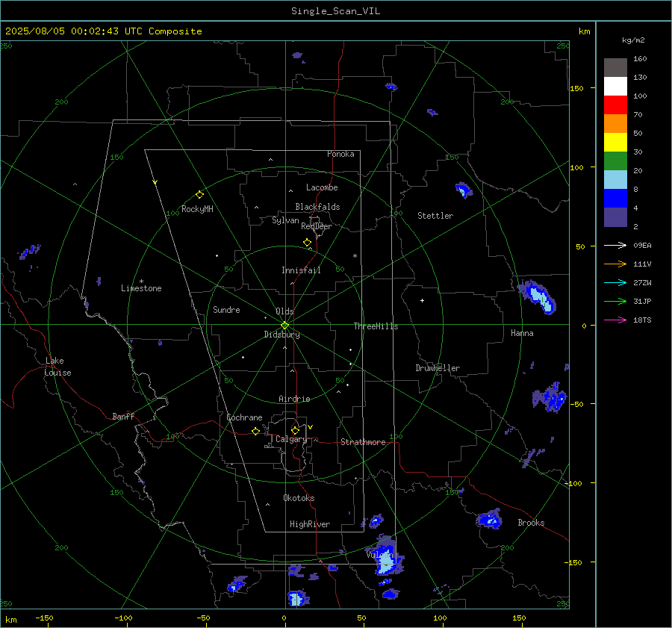
Task: Click the white 09EA arrow in legend
Action: pos(615,245)
